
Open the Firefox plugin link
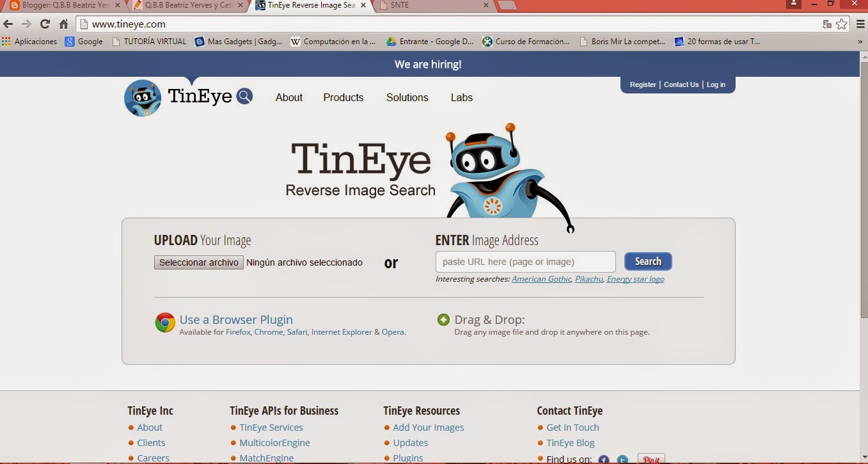click(x=238, y=332)
